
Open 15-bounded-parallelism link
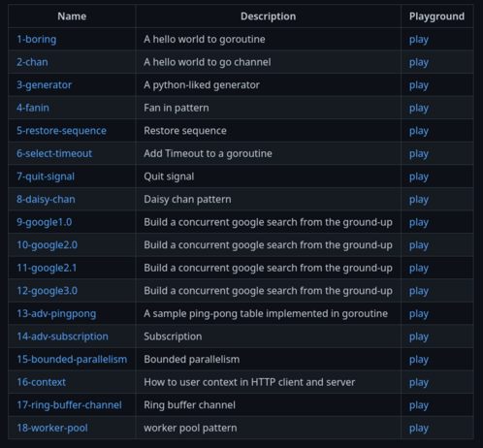click(x=72, y=360)
